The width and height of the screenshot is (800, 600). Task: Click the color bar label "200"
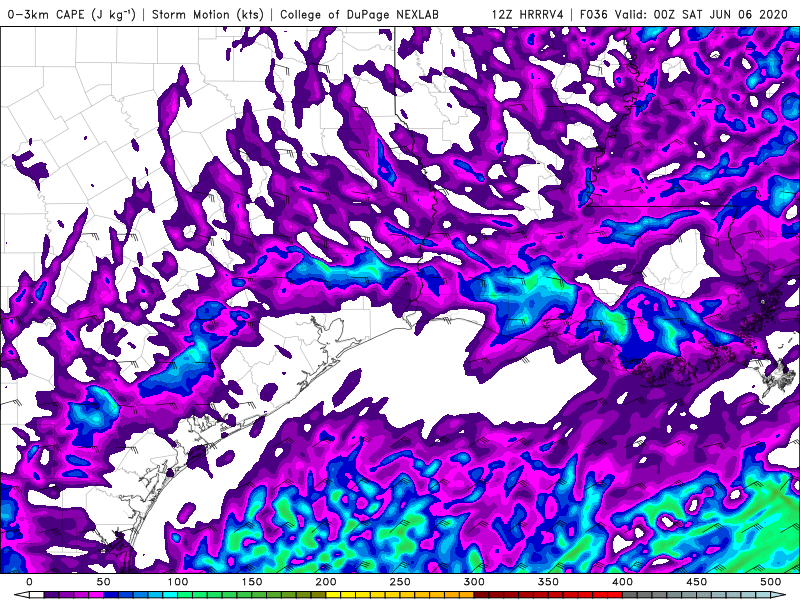click(x=326, y=582)
